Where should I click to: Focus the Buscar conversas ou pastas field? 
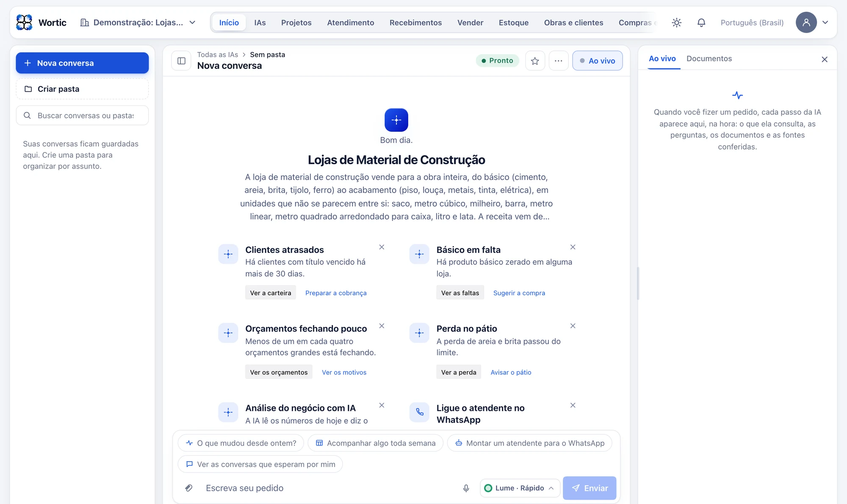click(x=82, y=115)
